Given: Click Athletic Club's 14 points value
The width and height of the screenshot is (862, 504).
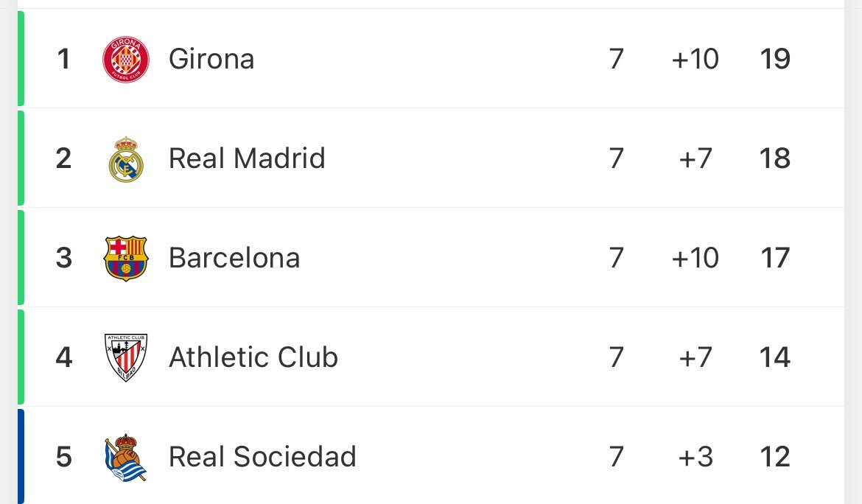Looking at the screenshot, I should point(775,357).
